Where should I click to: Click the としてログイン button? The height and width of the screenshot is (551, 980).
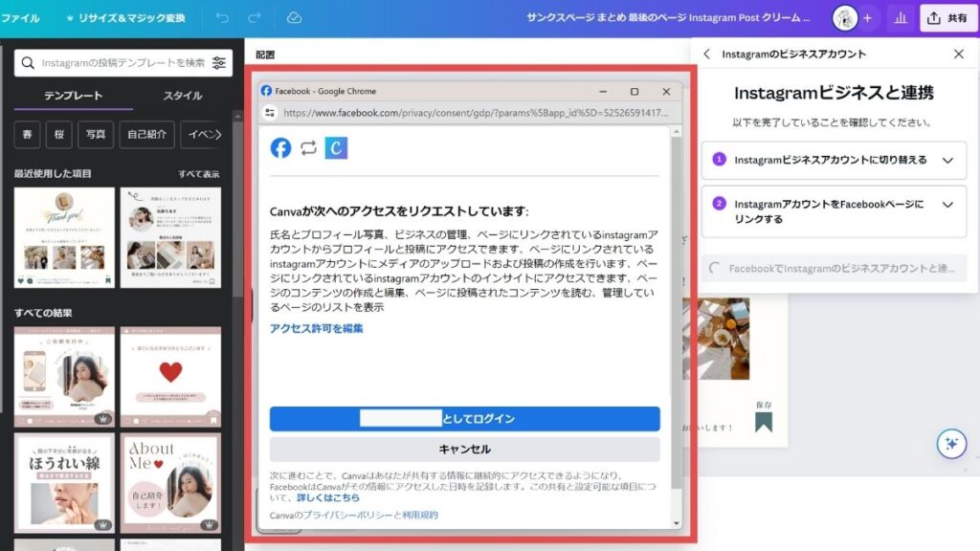coord(464,419)
